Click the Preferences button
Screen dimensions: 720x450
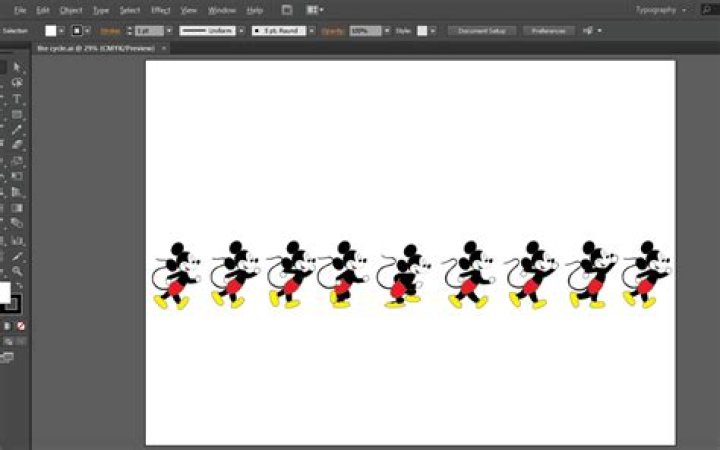pos(548,31)
